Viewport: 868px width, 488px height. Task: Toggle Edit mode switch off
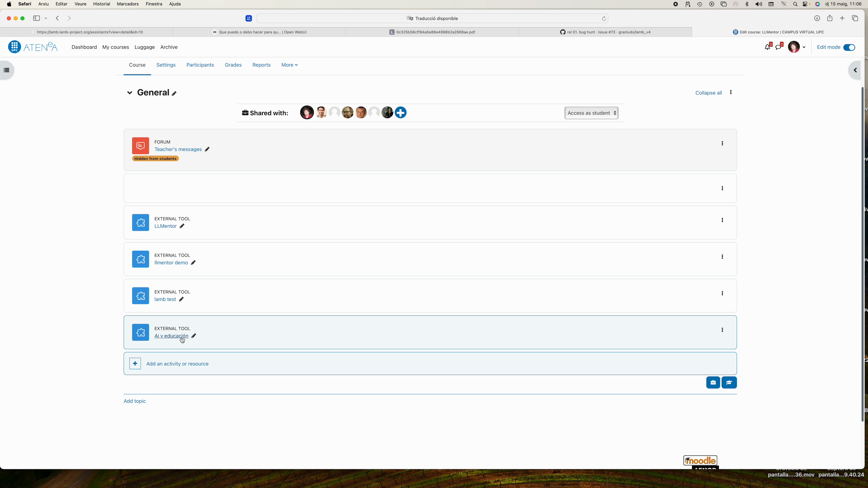click(849, 47)
